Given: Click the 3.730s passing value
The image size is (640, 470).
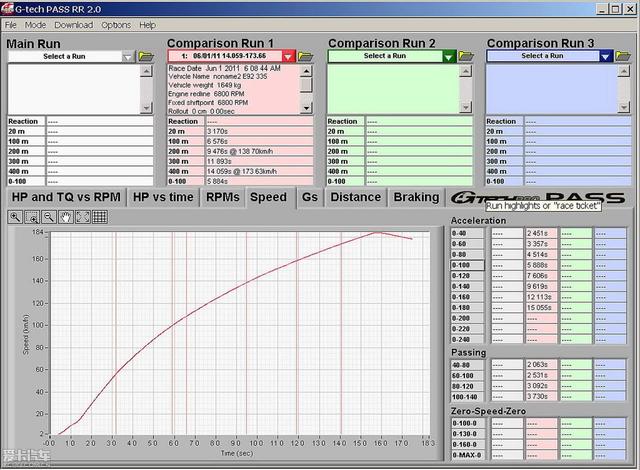Looking at the screenshot, I should pyautogui.click(x=541, y=397).
